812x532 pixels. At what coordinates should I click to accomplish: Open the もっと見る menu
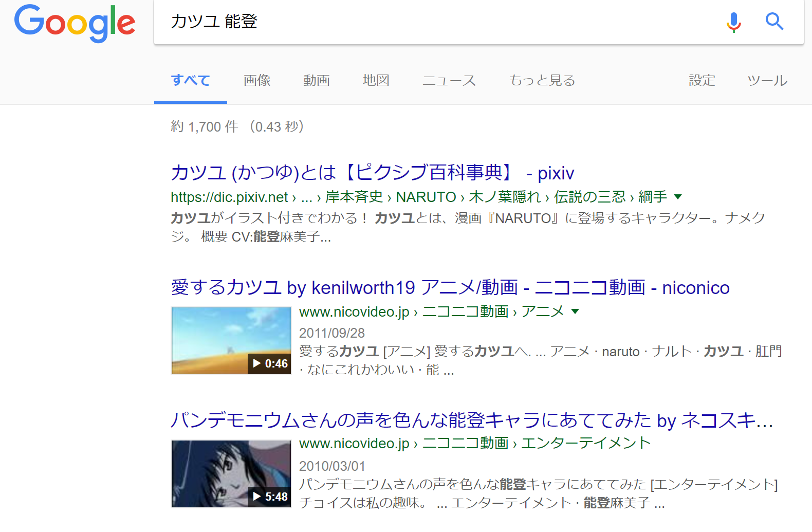pos(542,81)
